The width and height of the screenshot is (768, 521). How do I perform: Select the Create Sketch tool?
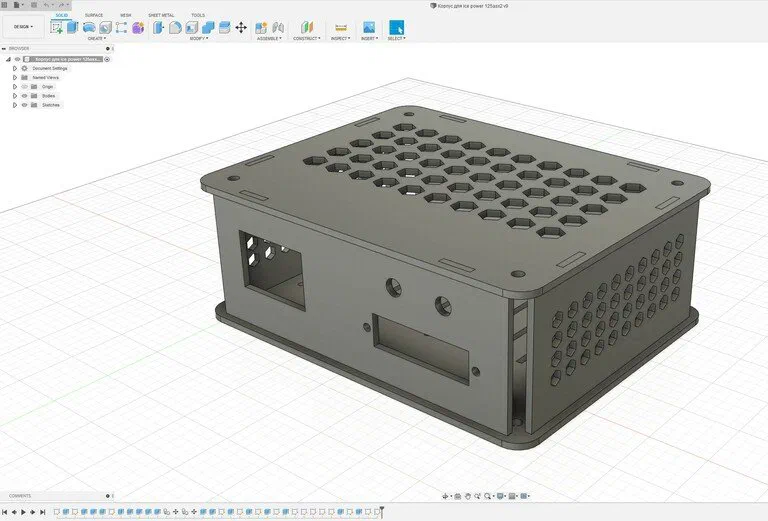pos(56,27)
